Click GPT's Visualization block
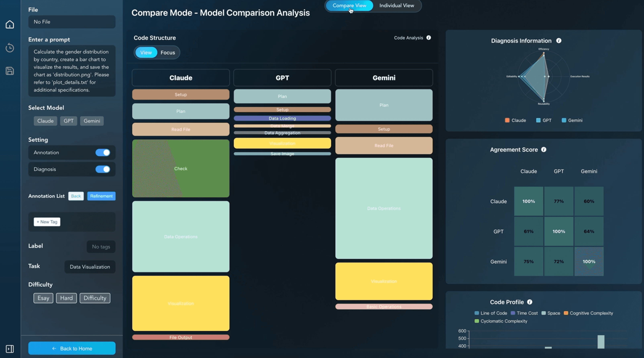The width and height of the screenshot is (644, 358). [282, 143]
